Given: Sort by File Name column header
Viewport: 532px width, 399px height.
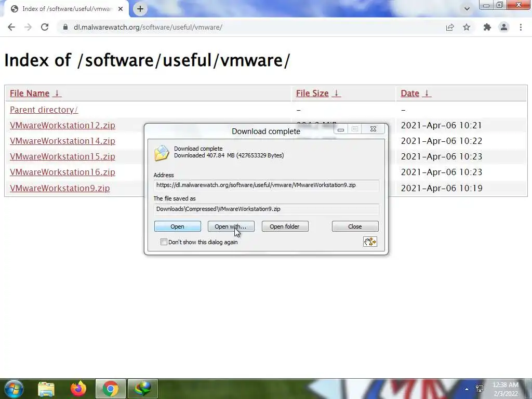Looking at the screenshot, I should (x=35, y=93).
